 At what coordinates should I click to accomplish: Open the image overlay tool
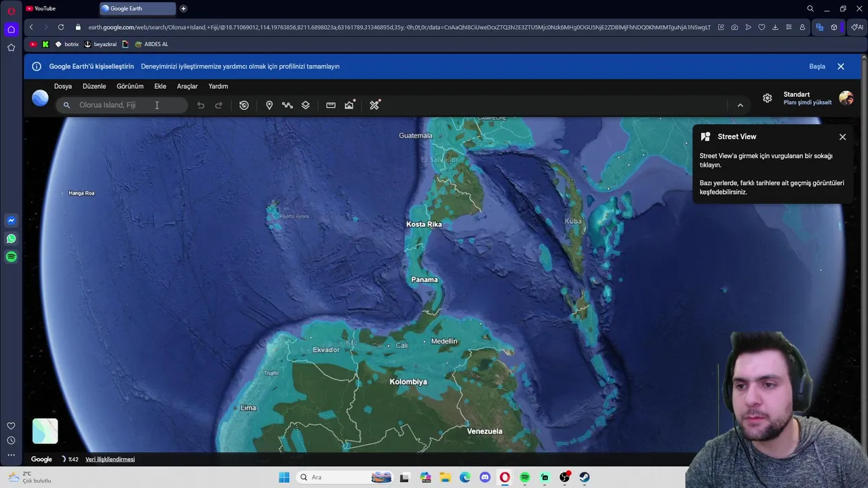[x=349, y=105]
